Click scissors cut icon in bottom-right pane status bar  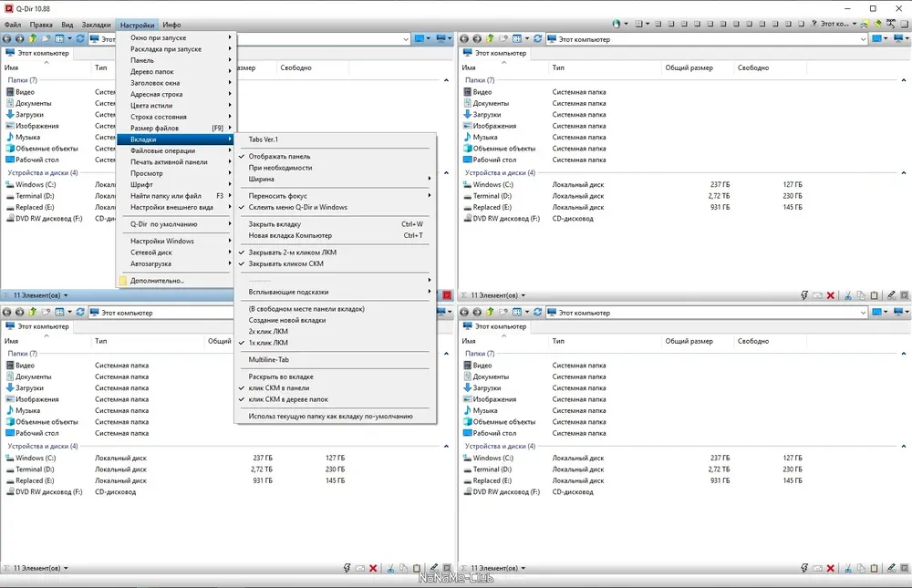click(848, 568)
